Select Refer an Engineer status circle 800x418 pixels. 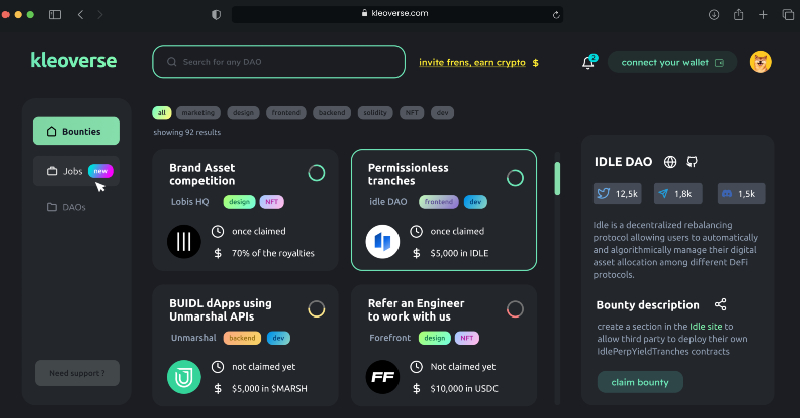pos(515,309)
